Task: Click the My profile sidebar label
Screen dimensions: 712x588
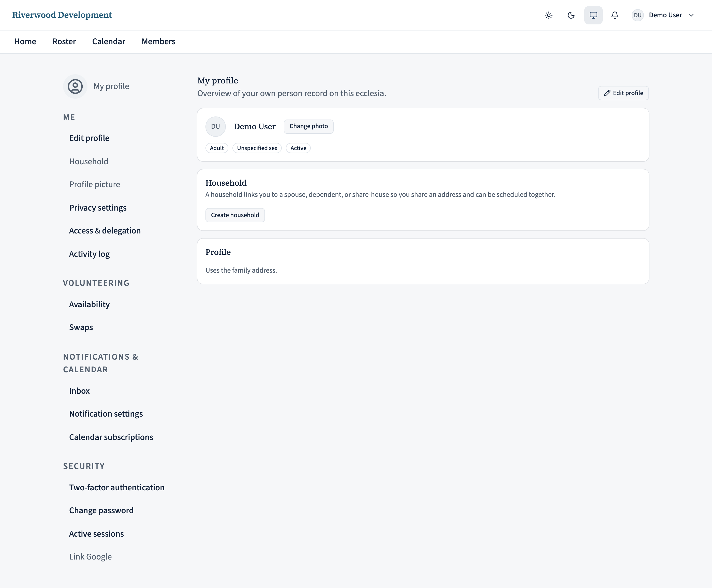Action: point(111,86)
